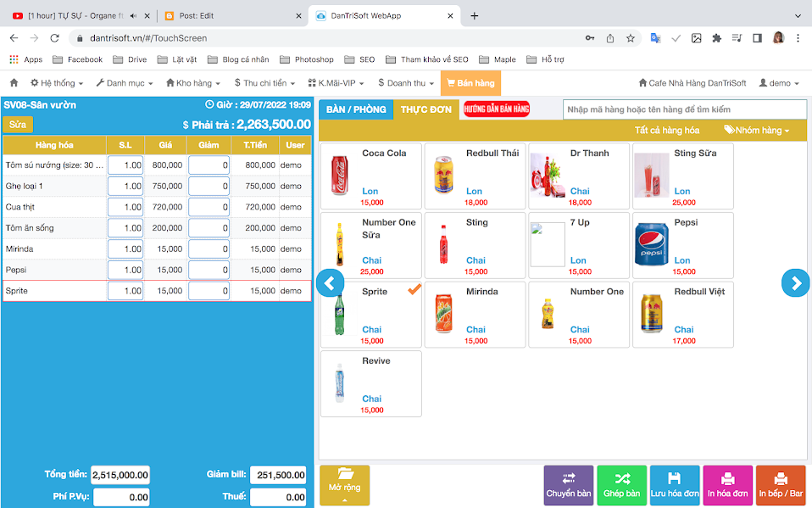Viewport: 812px width, 508px height.
Task: Select the Tôm ăn sống order row
Action: tap(157, 228)
